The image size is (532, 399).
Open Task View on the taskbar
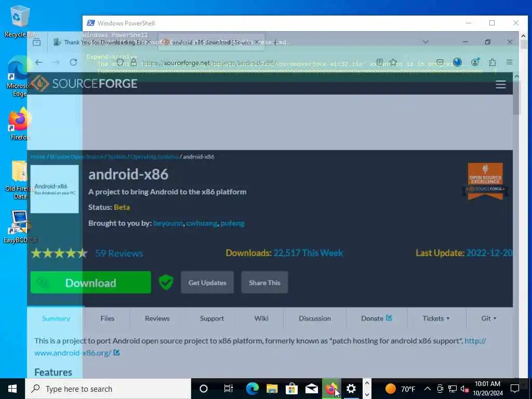[x=229, y=389]
